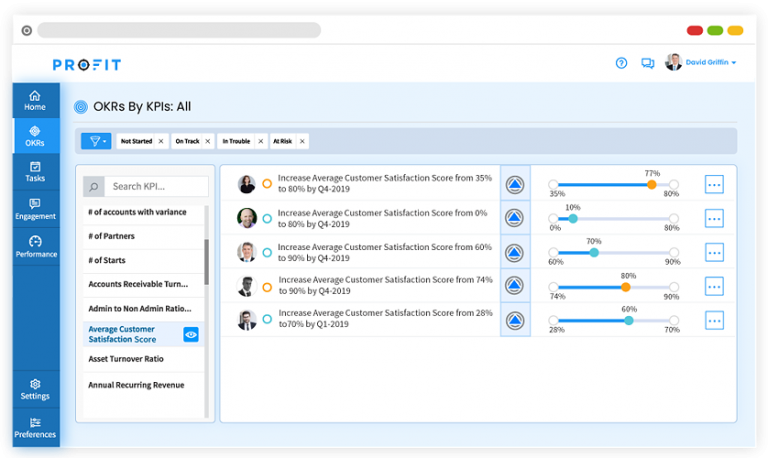Expand the filter funnel dropdown
768x458 pixels.
(97, 141)
